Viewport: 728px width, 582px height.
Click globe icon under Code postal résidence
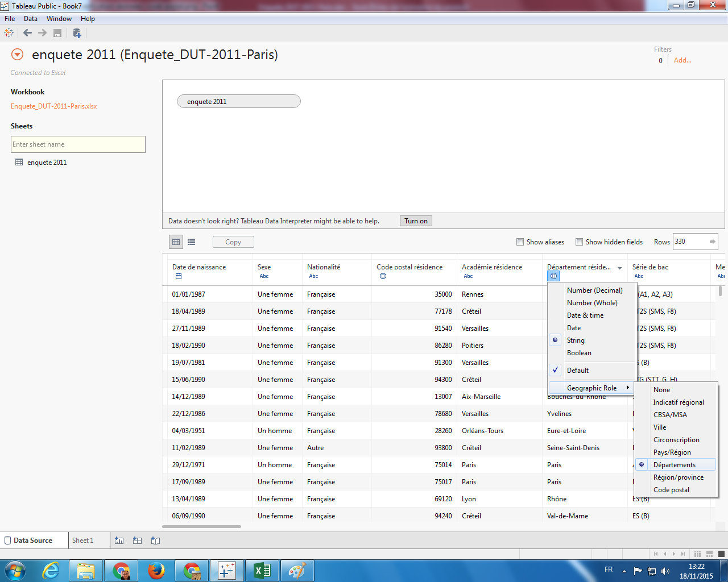click(x=383, y=276)
